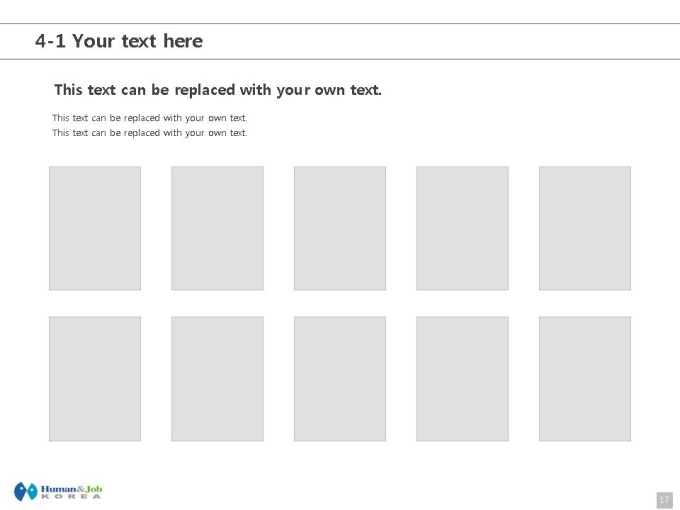Select the second gray placeholder in bottom row

tap(217, 379)
